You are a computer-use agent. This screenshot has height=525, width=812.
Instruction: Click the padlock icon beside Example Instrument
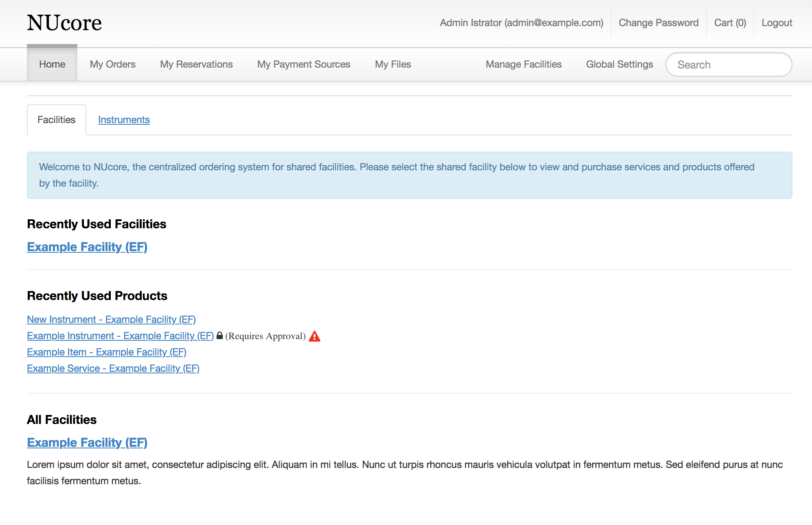pyautogui.click(x=219, y=335)
